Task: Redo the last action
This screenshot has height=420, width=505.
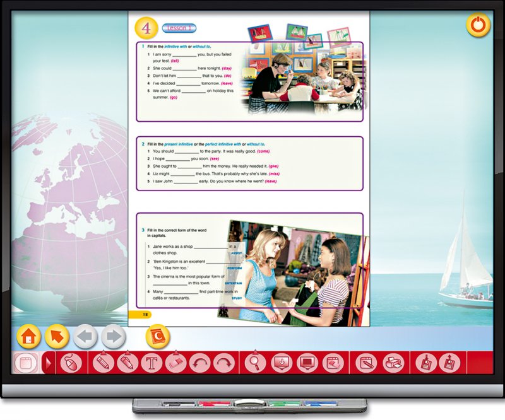Action: pos(223,363)
